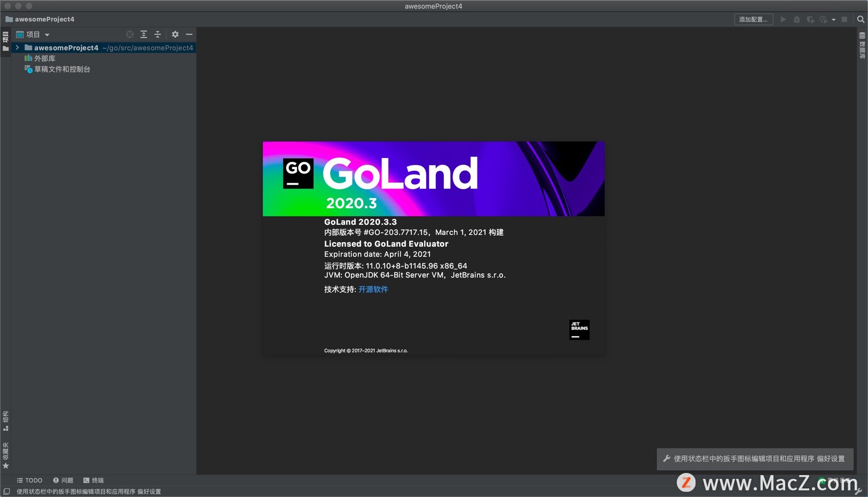The width and height of the screenshot is (868, 497).
Task: Click the tool window quick-access icon in status bar
Action: [x=6, y=492]
